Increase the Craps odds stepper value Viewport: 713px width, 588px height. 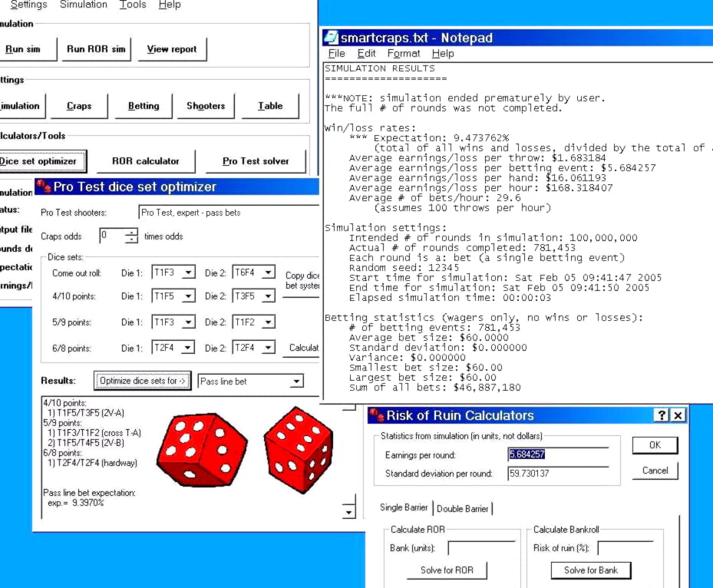[x=131, y=232]
